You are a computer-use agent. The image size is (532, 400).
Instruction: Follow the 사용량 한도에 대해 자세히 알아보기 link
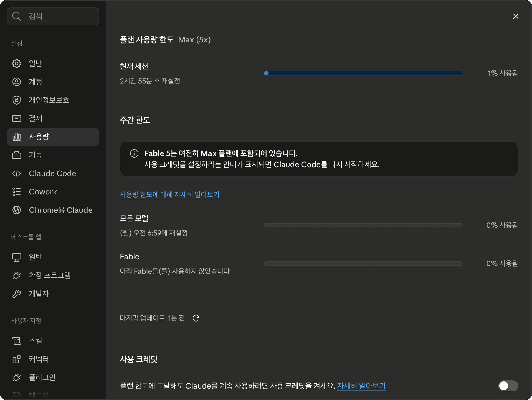(170, 194)
